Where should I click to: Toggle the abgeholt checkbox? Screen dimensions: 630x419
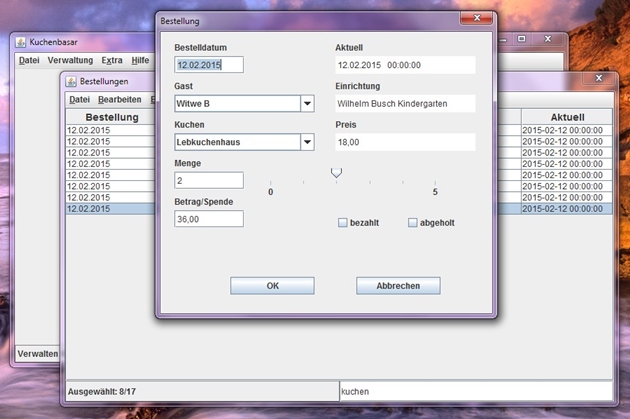click(412, 223)
